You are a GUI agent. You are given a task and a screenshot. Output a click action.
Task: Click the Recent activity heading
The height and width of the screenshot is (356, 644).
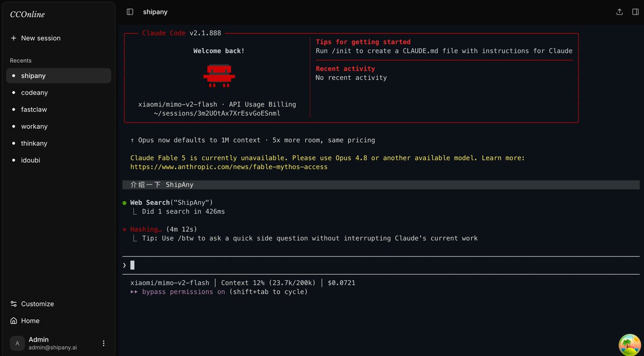[345, 69]
